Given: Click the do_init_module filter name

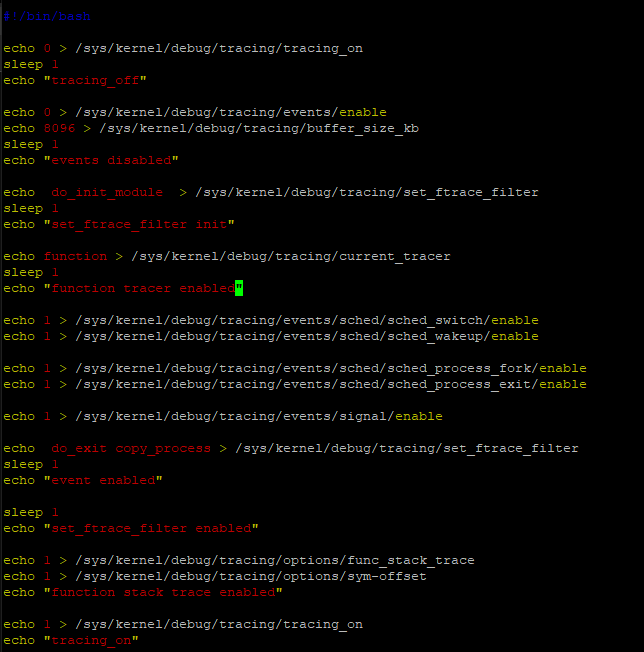Looking at the screenshot, I should (107, 193).
